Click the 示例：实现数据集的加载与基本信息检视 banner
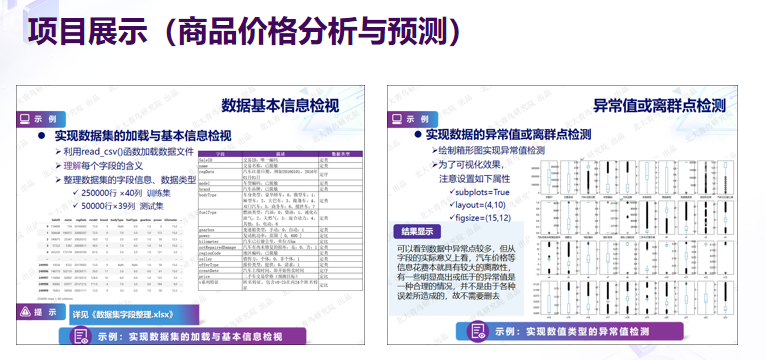The image size is (766, 360). coord(182,336)
